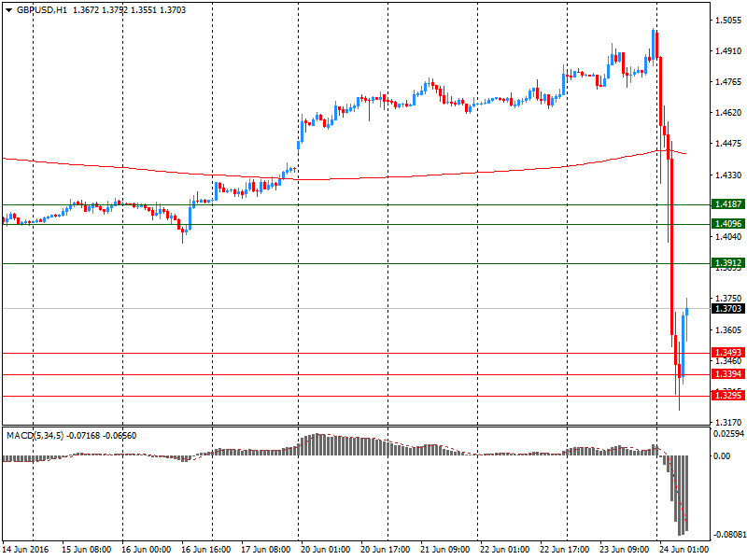Viewport: 747px width, 560px height.
Task: Click the 14 Jun 2016 date label
Action: point(26,550)
